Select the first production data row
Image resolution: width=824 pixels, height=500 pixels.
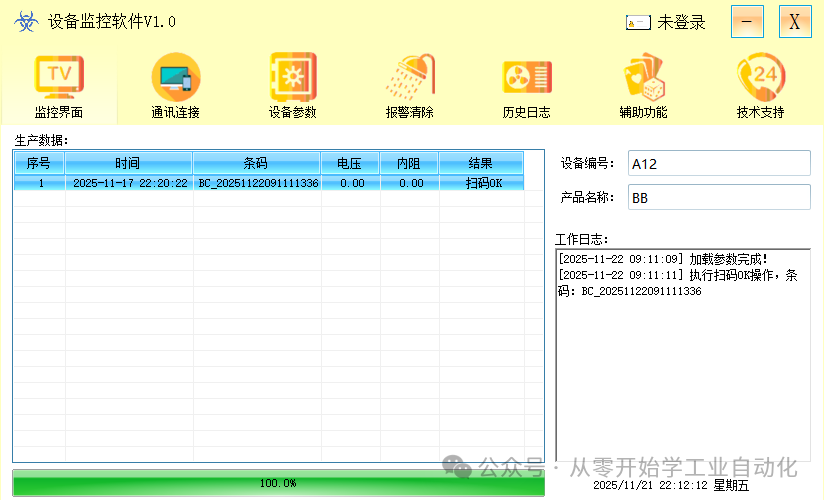point(269,183)
